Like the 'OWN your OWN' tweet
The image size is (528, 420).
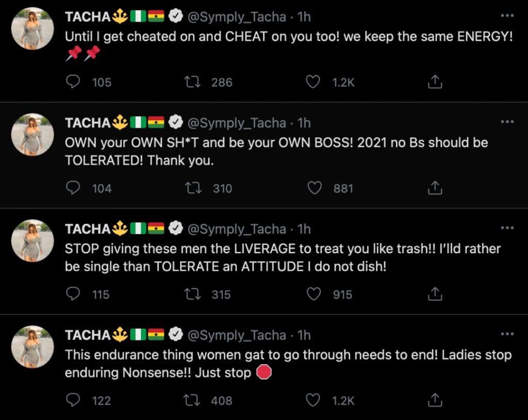[x=314, y=188]
